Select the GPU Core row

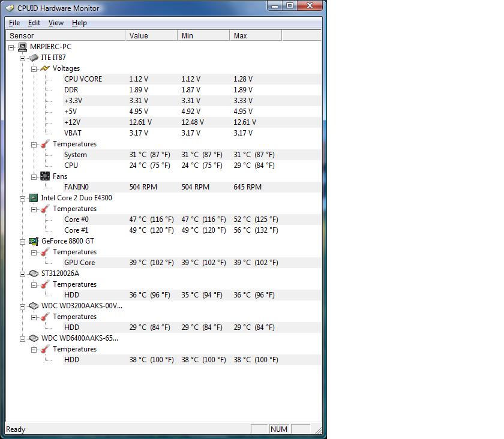192,263
